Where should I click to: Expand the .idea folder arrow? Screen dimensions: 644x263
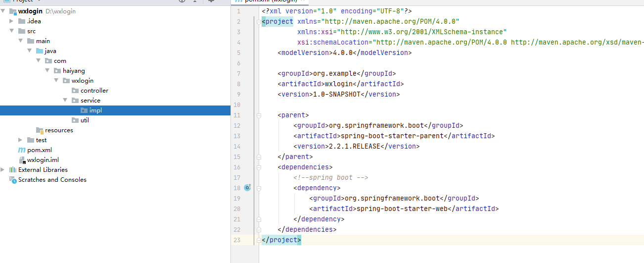(x=11, y=21)
